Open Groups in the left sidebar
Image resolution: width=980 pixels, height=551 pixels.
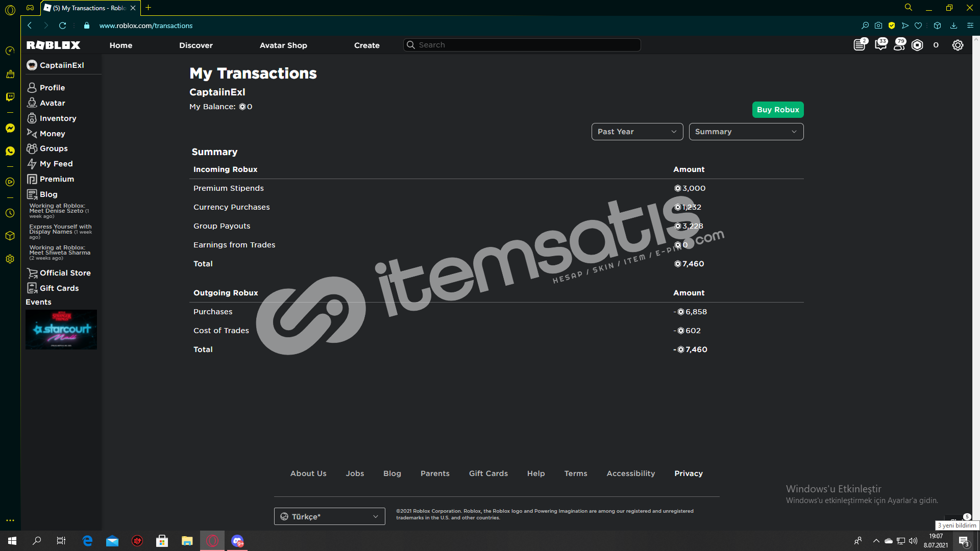[47, 148]
